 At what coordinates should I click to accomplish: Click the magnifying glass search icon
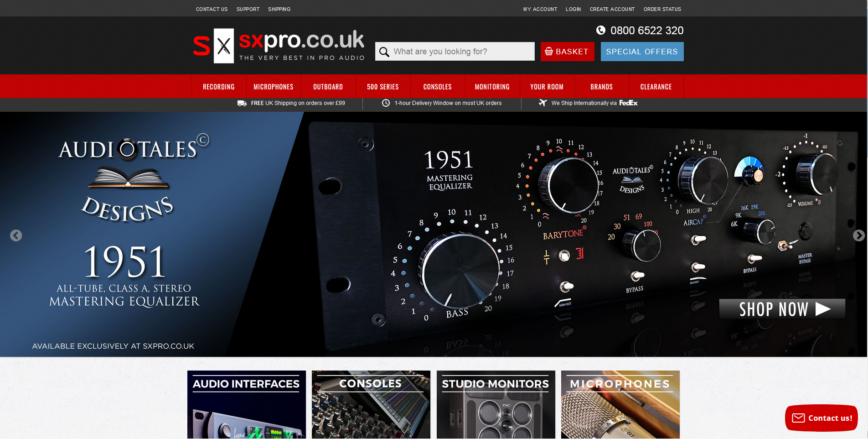(384, 52)
